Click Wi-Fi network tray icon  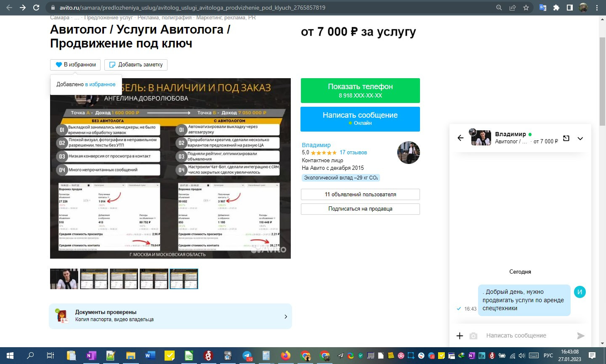[513, 356]
